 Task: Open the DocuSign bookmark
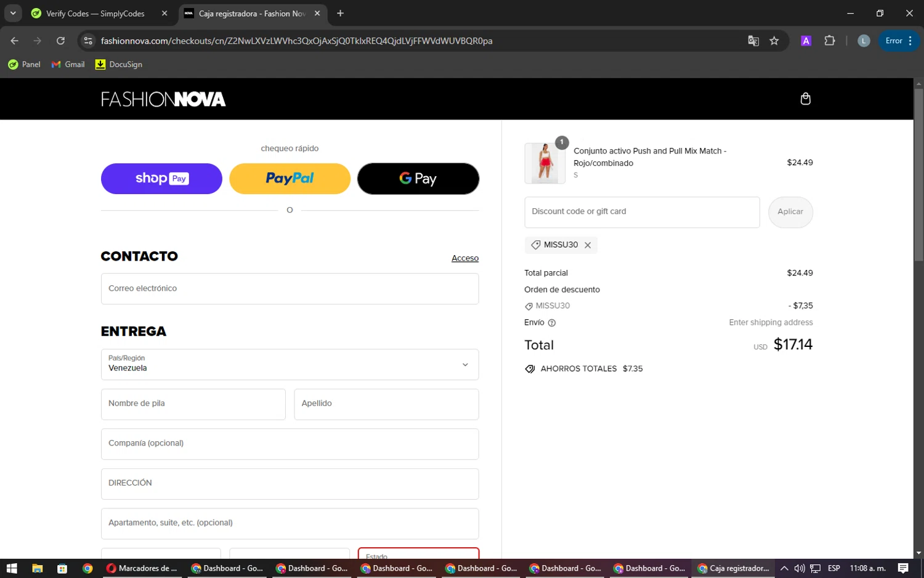(119, 64)
